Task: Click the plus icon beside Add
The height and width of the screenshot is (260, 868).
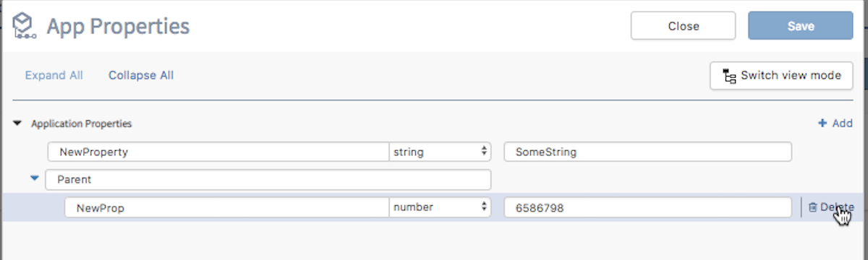Action: [822, 123]
